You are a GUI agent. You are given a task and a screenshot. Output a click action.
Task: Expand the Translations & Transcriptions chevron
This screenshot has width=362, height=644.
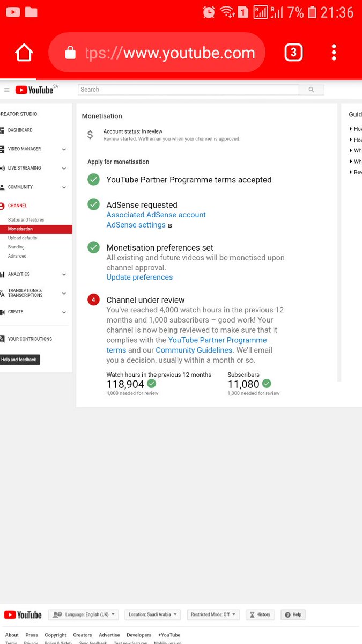coord(64,294)
